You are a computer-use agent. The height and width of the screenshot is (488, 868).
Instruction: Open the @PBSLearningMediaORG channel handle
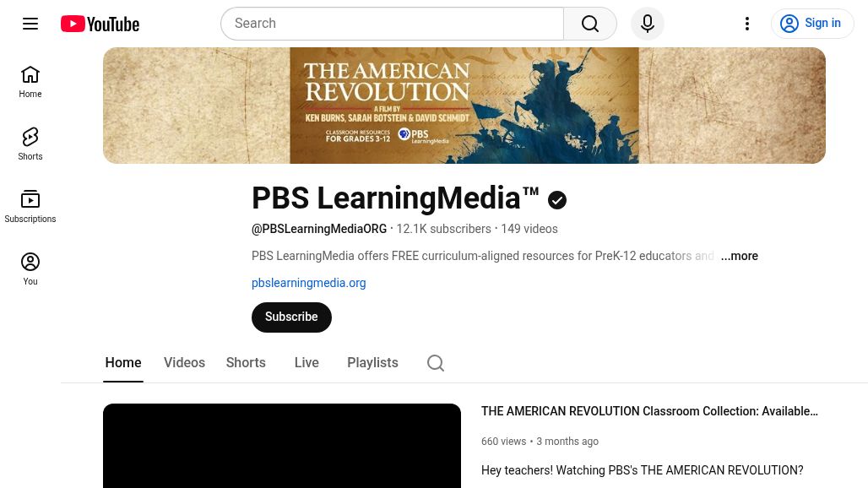click(319, 229)
